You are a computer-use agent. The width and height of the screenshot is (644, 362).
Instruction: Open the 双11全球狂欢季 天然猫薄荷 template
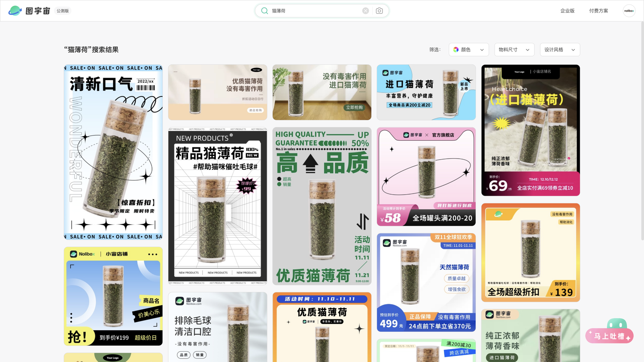[x=426, y=283]
